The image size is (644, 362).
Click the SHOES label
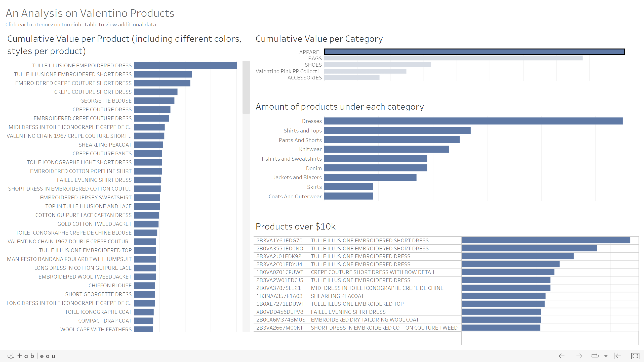(x=313, y=65)
